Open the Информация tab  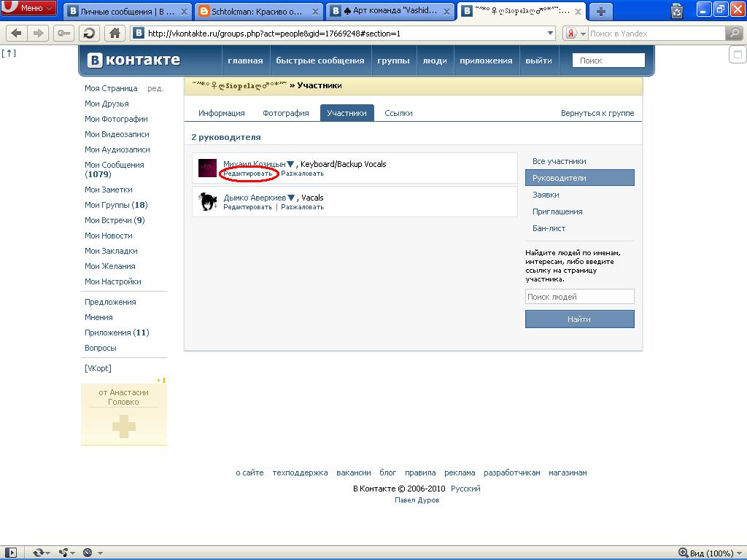coord(222,113)
